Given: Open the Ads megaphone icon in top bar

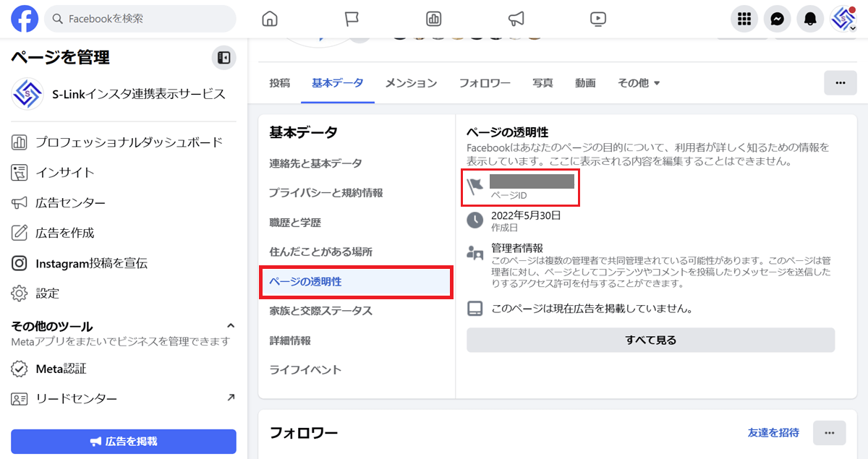Looking at the screenshot, I should (516, 19).
